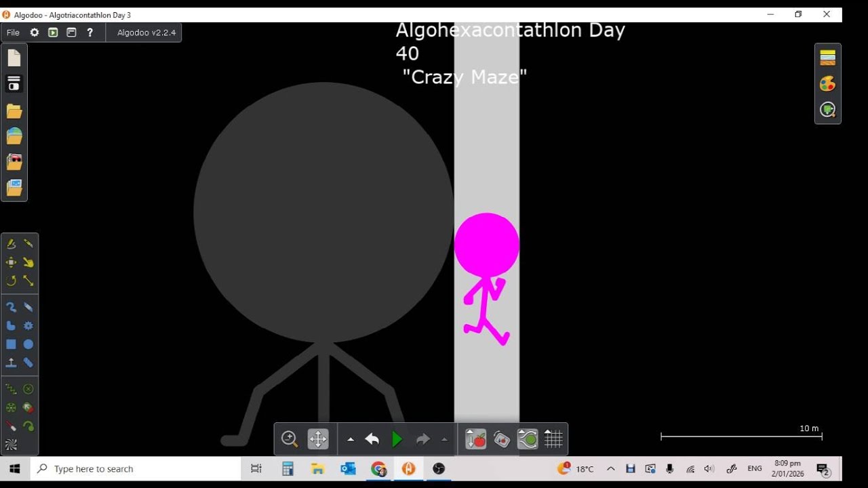Screen dimensions: 868x488
Task: Select the Zoom magnifier tool
Action: pyautogui.click(x=290, y=439)
